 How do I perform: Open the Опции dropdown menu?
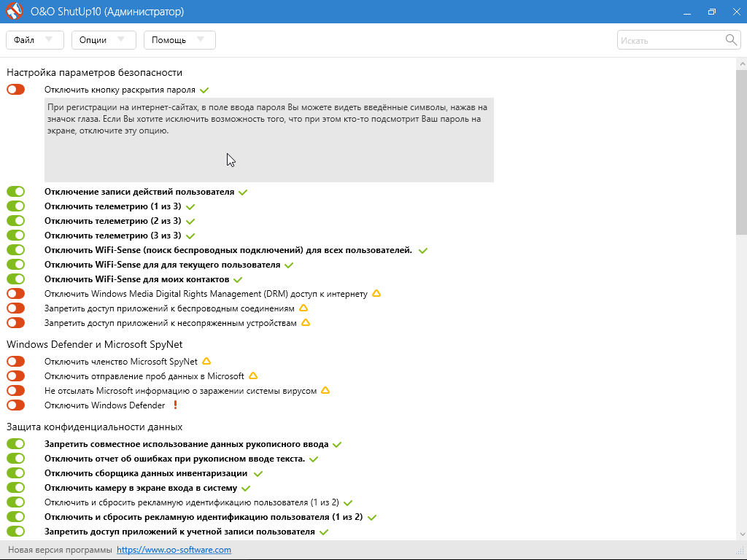(104, 40)
